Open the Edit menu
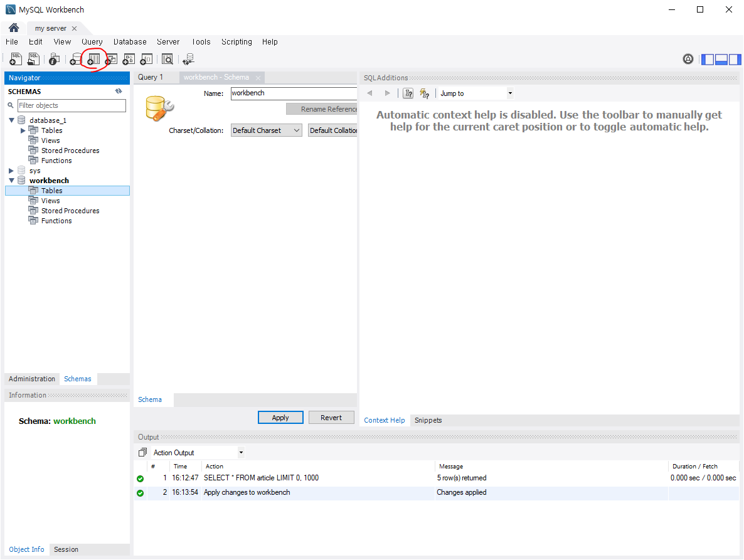Screen dimensions: 744x560 [x=36, y=42]
